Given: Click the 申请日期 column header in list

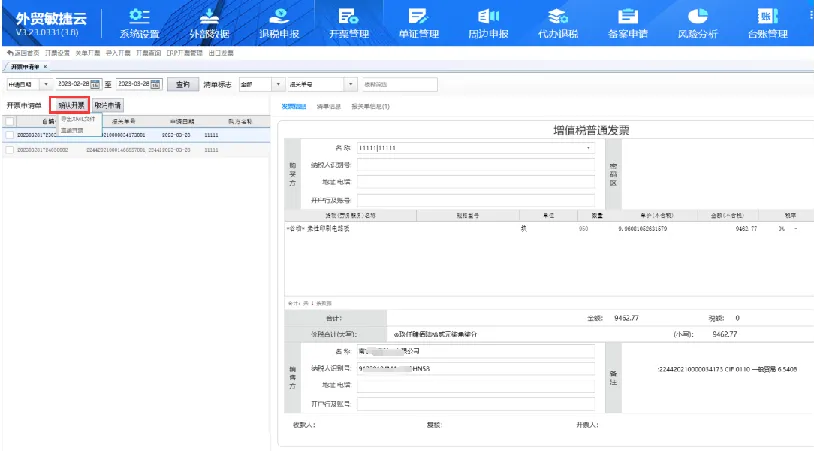Looking at the screenshot, I should 181,121.
